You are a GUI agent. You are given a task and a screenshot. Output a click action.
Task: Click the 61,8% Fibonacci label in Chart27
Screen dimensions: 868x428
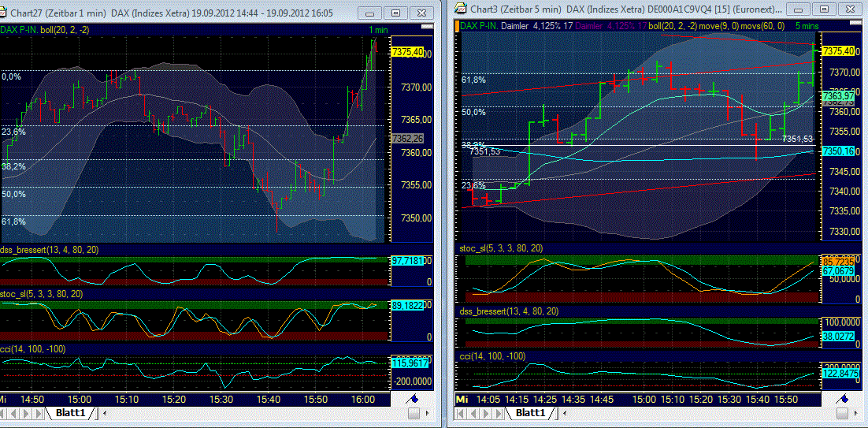coord(13,221)
